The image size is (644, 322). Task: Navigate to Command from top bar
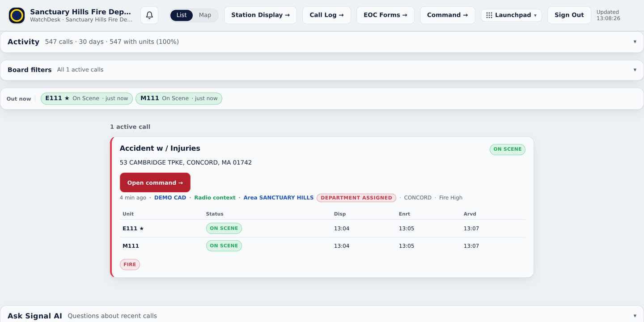[447, 15]
